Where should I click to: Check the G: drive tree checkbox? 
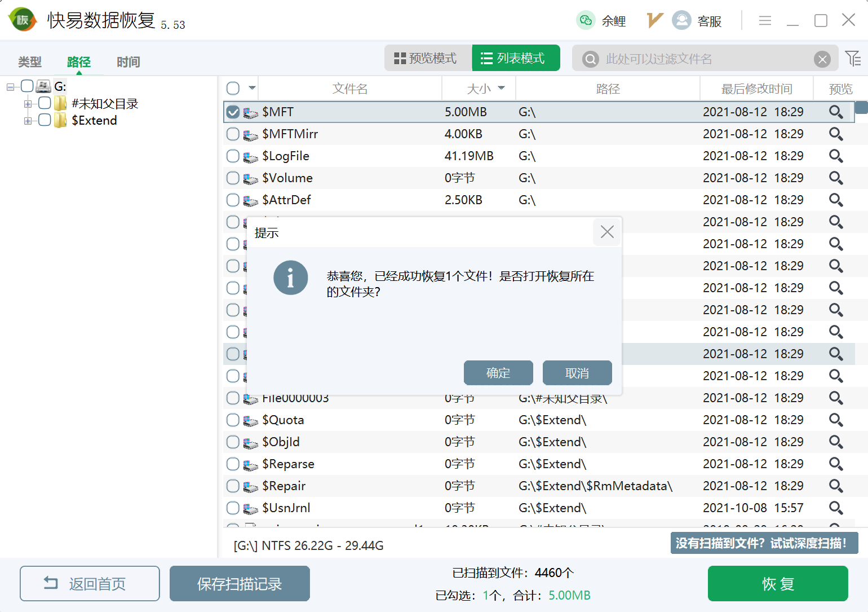click(27, 86)
